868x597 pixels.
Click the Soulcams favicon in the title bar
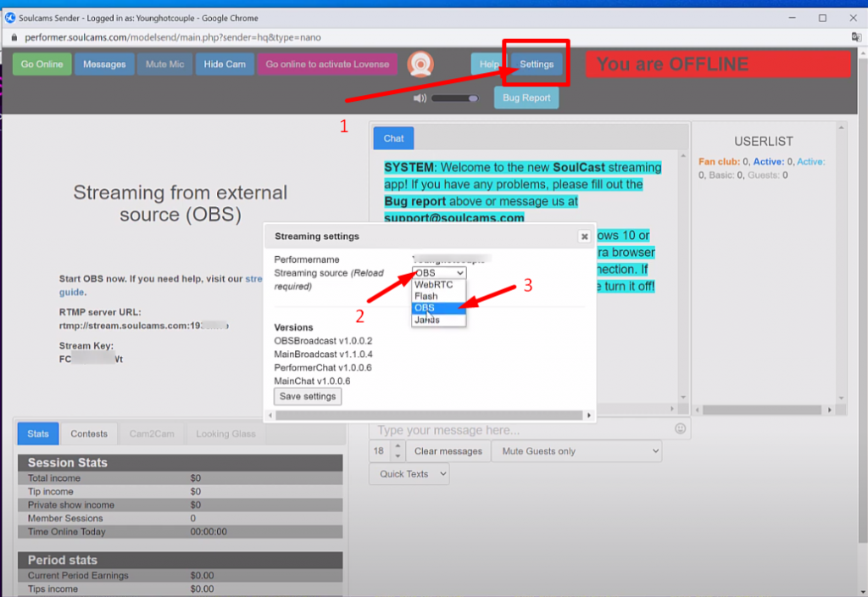point(10,18)
